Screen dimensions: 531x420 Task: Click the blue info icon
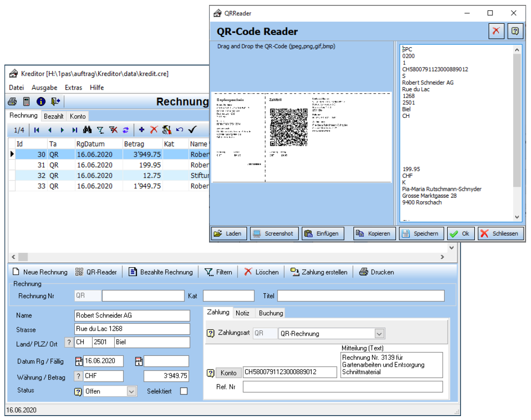click(41, 102)
